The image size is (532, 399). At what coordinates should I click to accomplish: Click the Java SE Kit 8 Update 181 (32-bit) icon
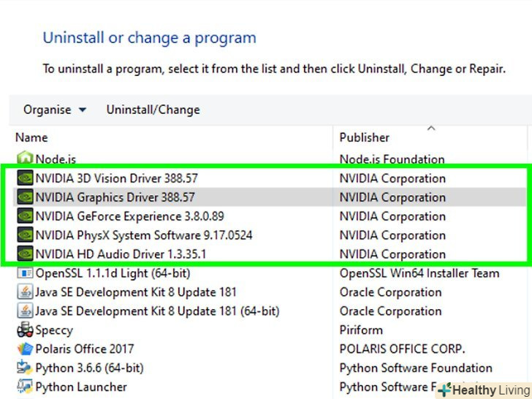point(25,292)
